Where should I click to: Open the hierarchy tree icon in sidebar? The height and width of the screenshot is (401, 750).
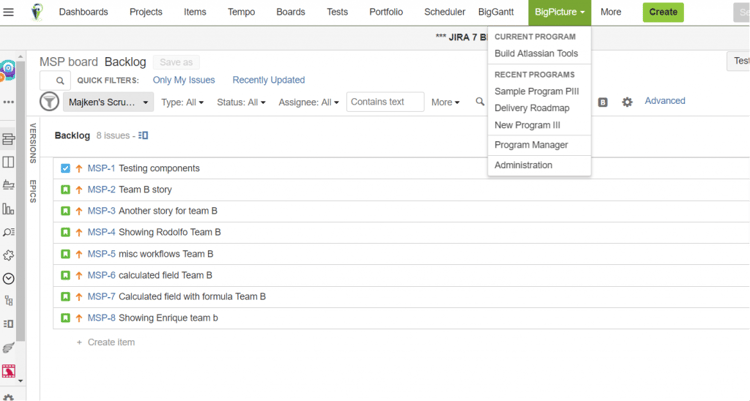(8, 301)
